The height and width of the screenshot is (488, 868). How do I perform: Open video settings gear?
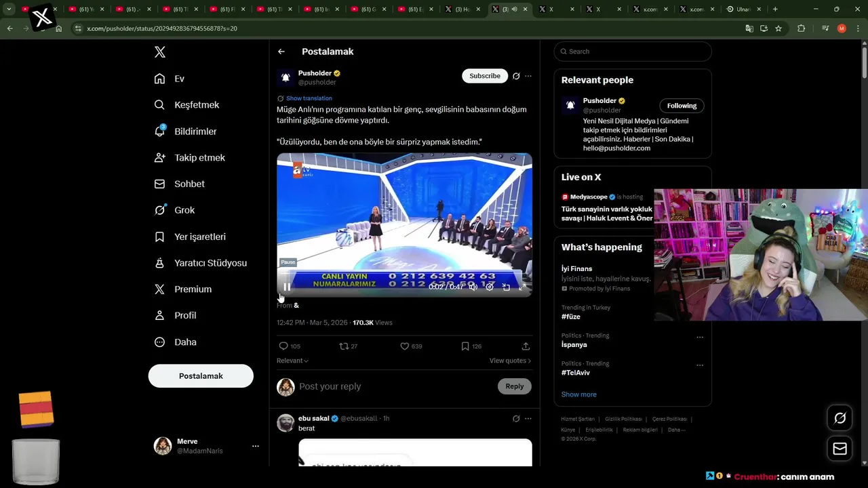(490, 287)
